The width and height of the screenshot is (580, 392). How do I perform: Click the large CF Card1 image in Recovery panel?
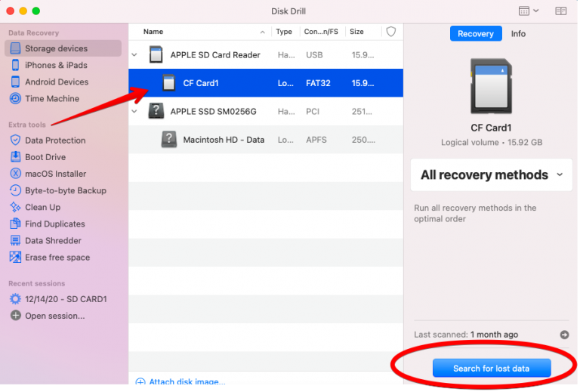pyautogui.click(x=491, y=86)
